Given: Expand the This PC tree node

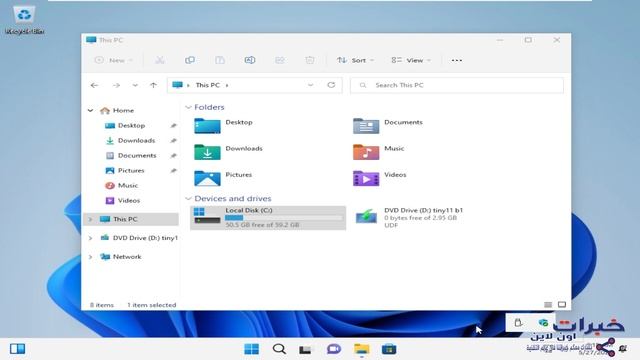Looking at the screenshot, I should click(90, 219).
